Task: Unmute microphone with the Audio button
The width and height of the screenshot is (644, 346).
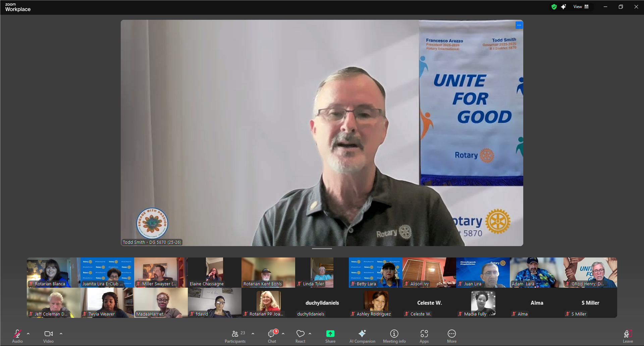Action: click(x=17, y=336)
